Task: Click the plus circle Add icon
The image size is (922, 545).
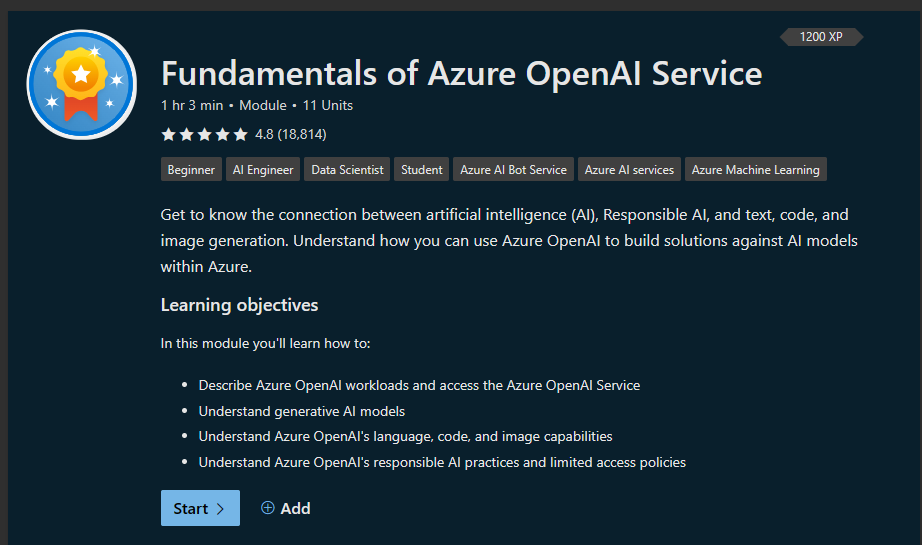Action: [x=268, y=508]
